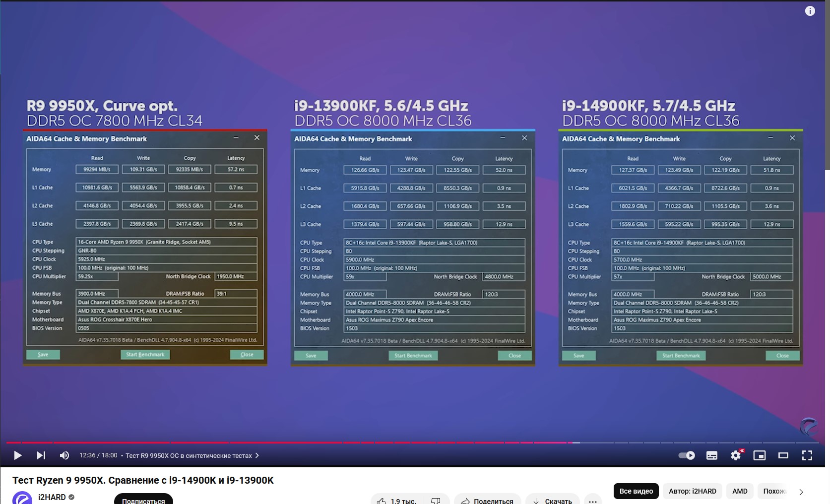The width and height of the screenshot is (830, 504).
Task: Click the 127.37 GB/s memory read value
Action: (633, 170)
